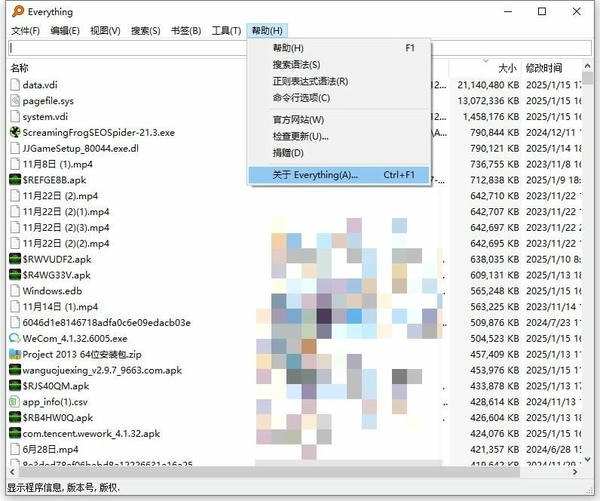Click the icon of com.tencent.wework_4.1.32.apk
600x501 pixels.
click(15, 433)
